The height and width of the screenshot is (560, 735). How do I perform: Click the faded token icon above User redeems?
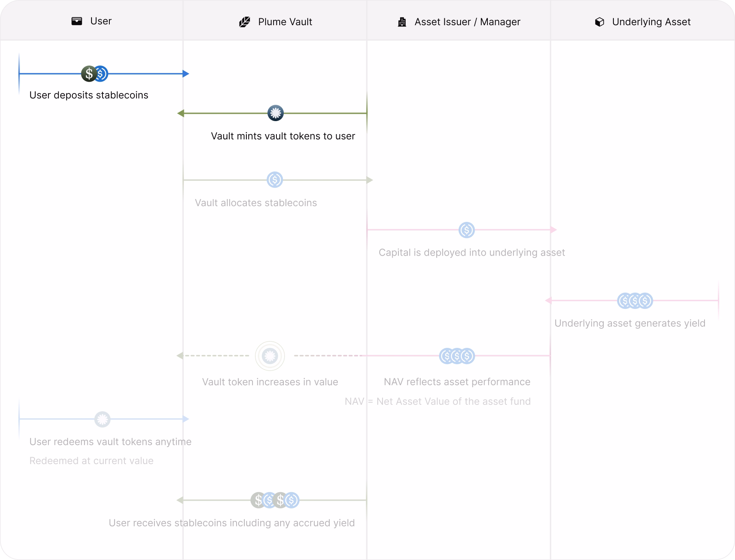[x=102, y=419]
